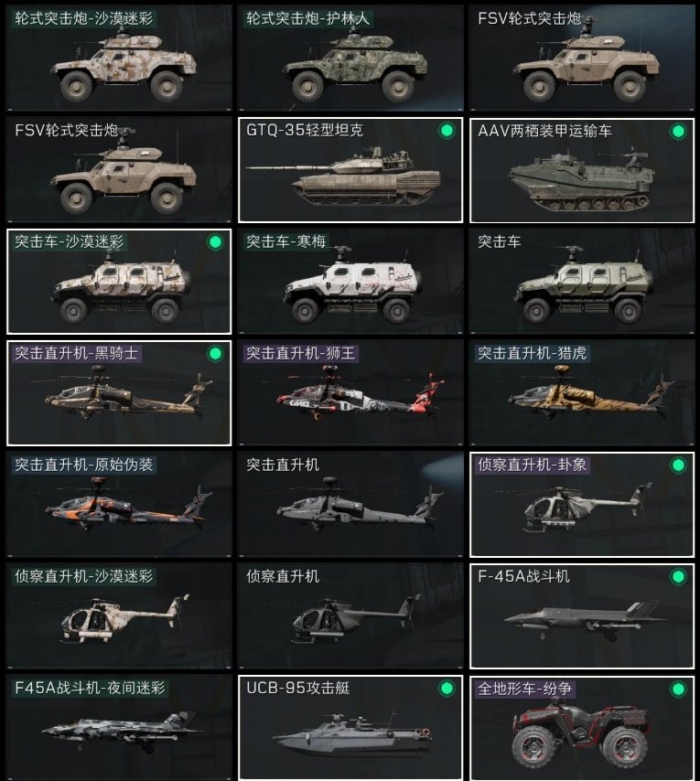
Task: Pick the default 突击直升机 card
Action: coord(350,505)
